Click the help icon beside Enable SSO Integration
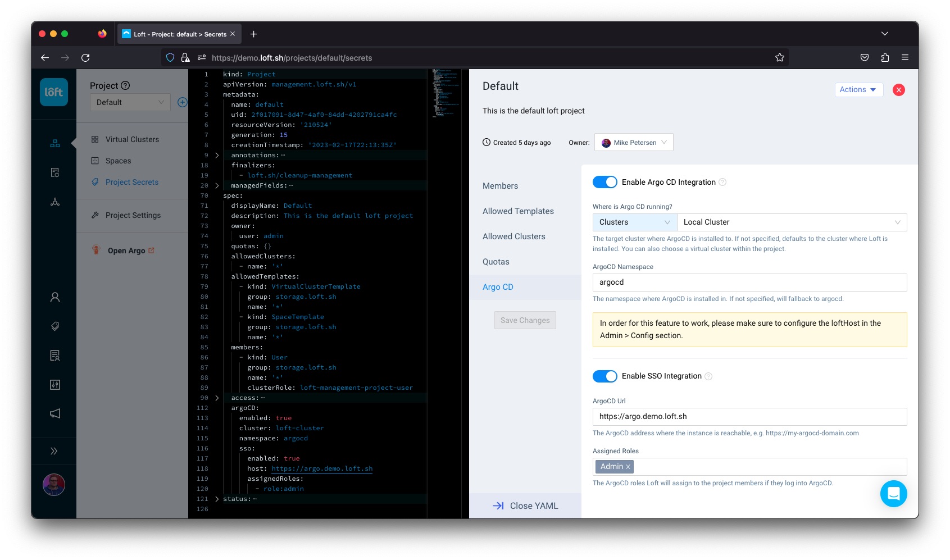Image resolution: width=950 pixels, height=560 pixels. tap(708, 376)
